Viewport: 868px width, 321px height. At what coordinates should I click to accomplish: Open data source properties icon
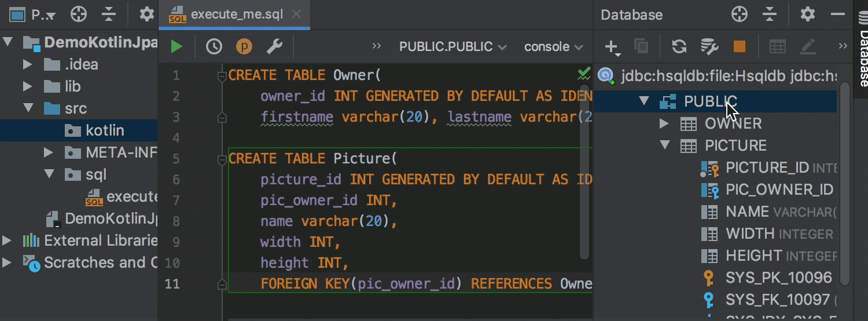coord(709,47)
